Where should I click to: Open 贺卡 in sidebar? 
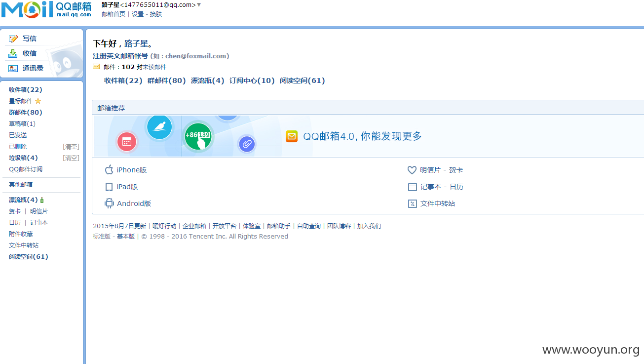15,211
